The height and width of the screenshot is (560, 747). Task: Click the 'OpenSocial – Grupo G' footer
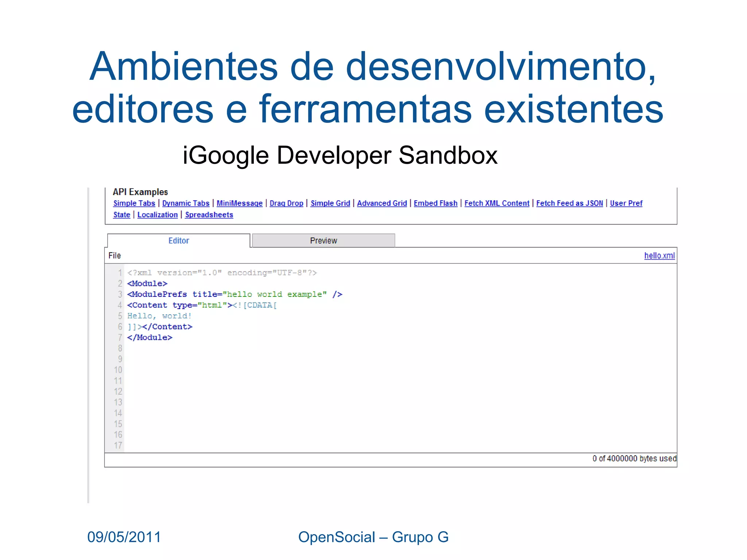pos(373,537)
